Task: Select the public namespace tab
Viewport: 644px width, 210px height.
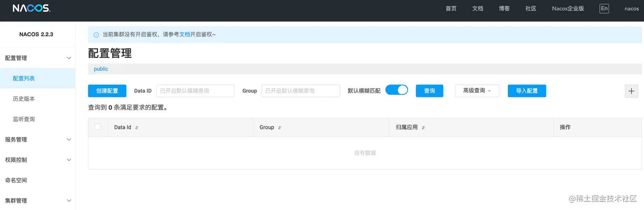Action: (x=101, y=69)
